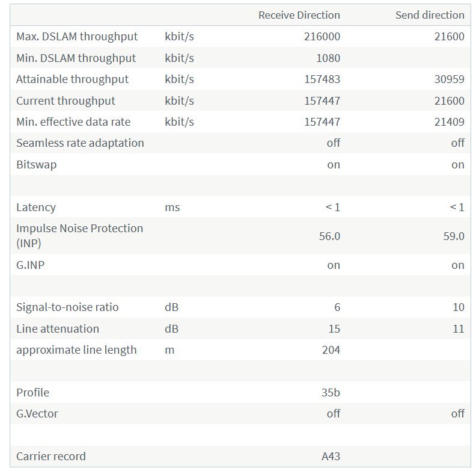Click the approximate line length 204 value
Screen dimensions: 476x471
[x=331, y=350]
